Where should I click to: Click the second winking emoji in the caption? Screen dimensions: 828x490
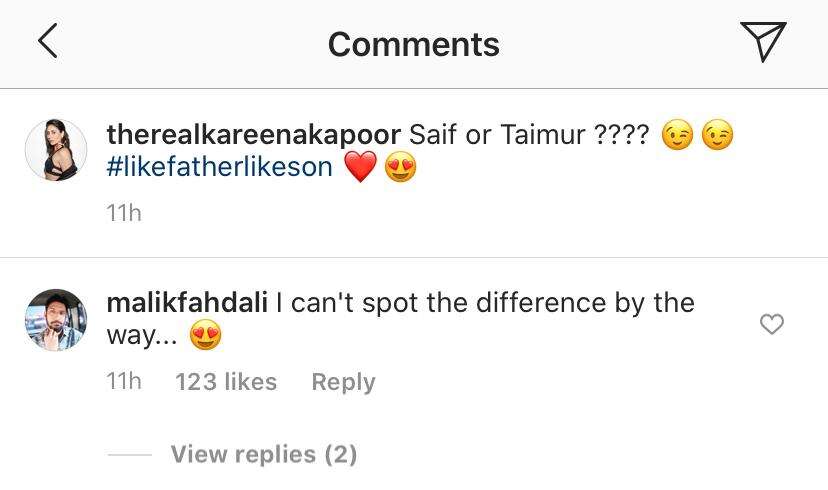(718, 135)
